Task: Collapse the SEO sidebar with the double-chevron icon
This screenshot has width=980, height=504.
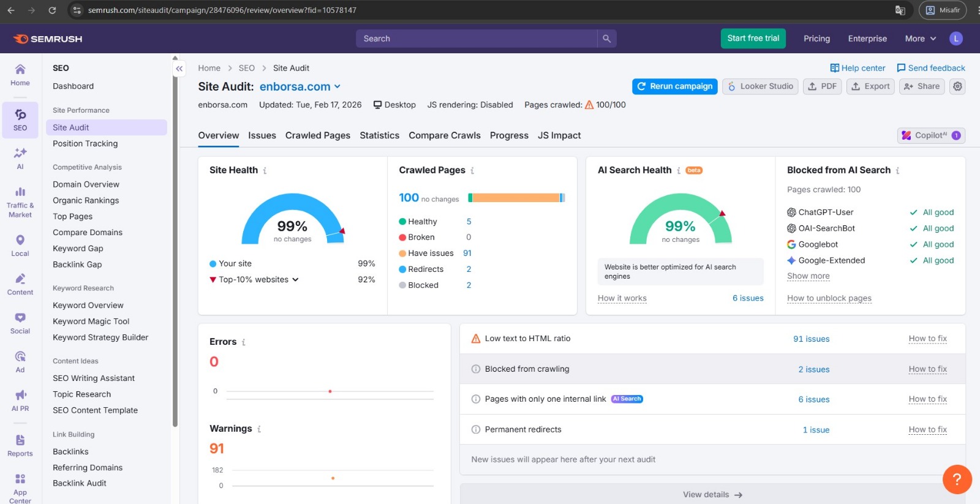Action: tap(179, 69)
